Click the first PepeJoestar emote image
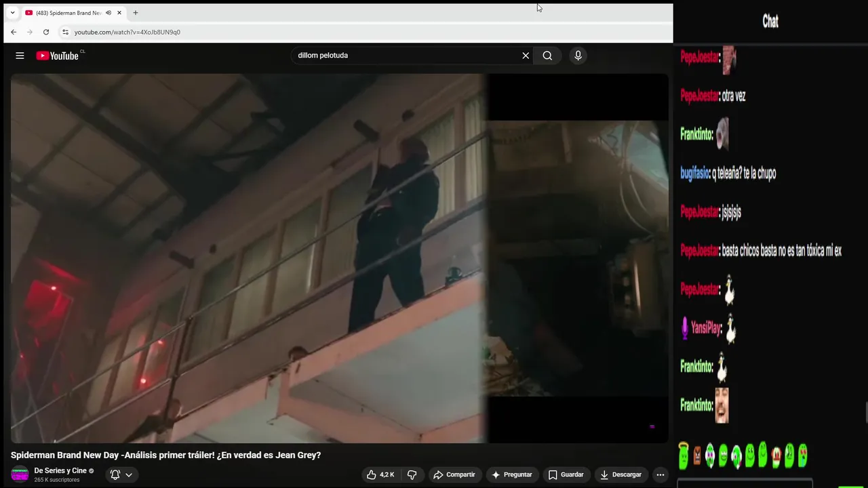The width and height of the screenshot is (868, 488). point(729,60)
